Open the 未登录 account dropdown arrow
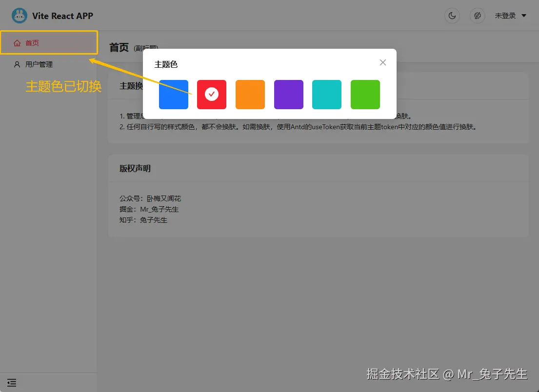The height and width of the screenshot is (392, 539). click(x=524, y=15)
